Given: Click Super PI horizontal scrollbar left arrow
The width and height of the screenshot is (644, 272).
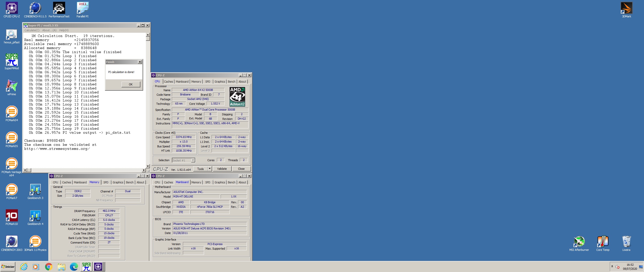Looking at the screenshot, I should [x=25, y=170].
